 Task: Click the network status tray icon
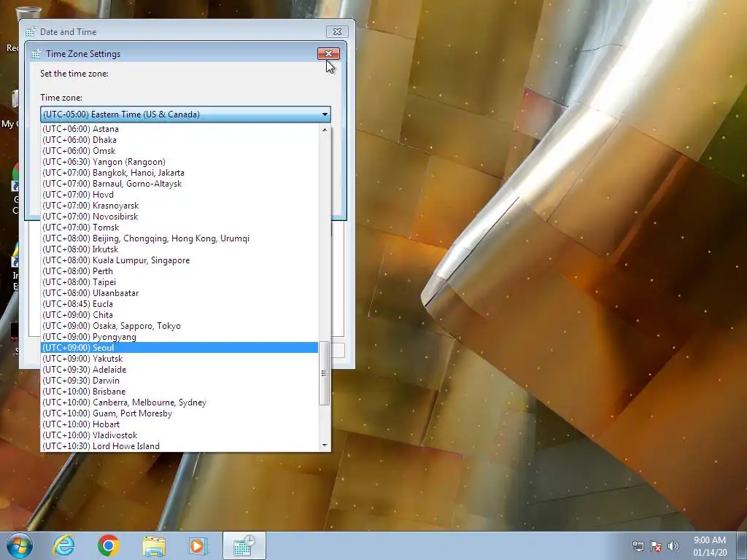[x=638, y=546]
